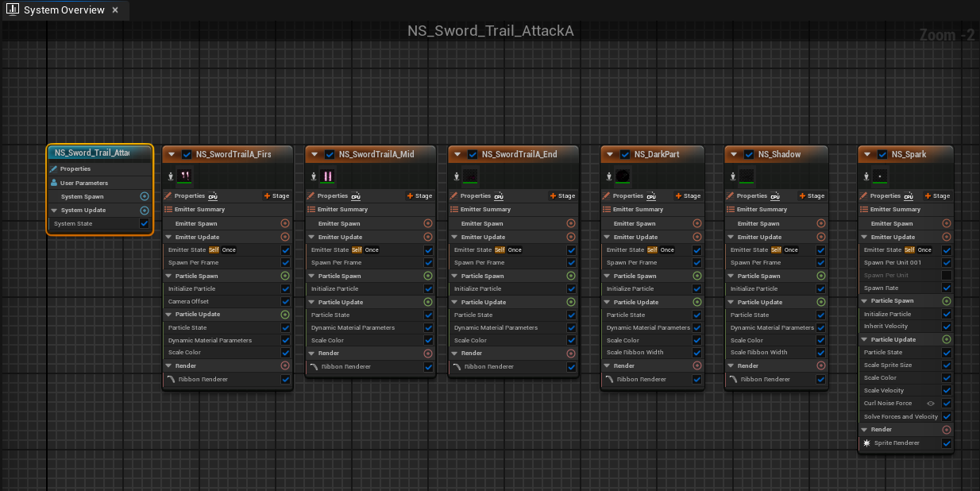Add Stage to NS_SwordTrailA_Mid emitter
The width and height of the screenshot is (980, 491).
tap(419, 196)
